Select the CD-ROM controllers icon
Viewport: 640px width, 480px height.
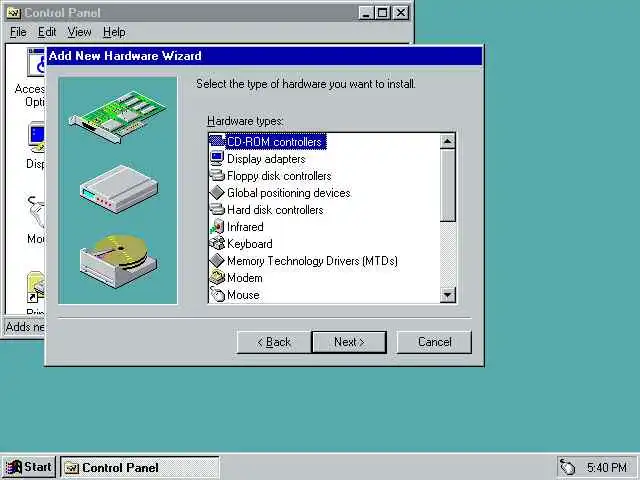point(217,141)
